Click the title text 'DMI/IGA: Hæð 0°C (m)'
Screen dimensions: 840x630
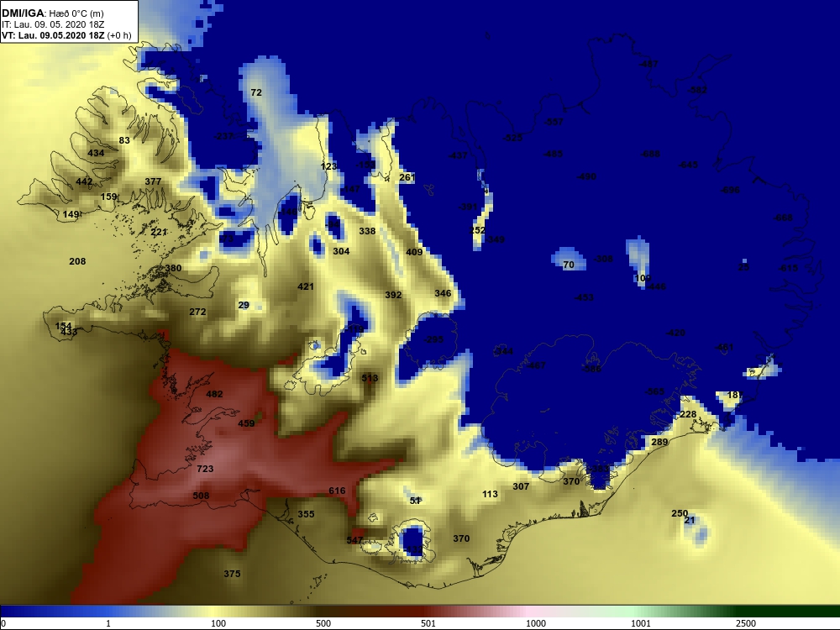point(52,13)
